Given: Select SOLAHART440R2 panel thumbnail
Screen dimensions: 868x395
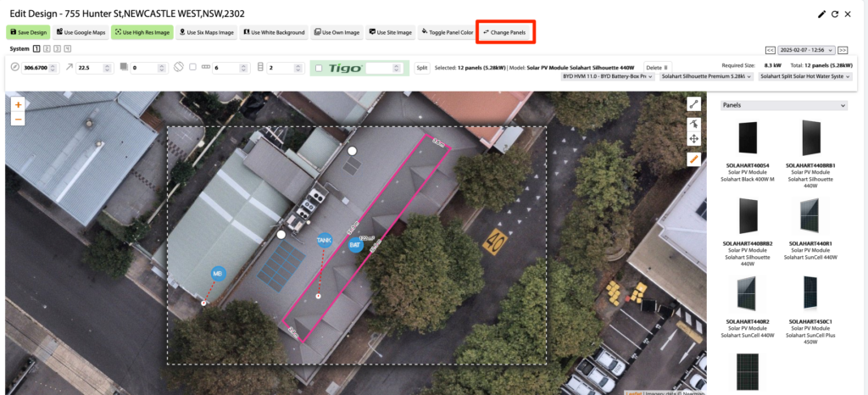Looking at the screenshot, I should [x=748, y=293].
